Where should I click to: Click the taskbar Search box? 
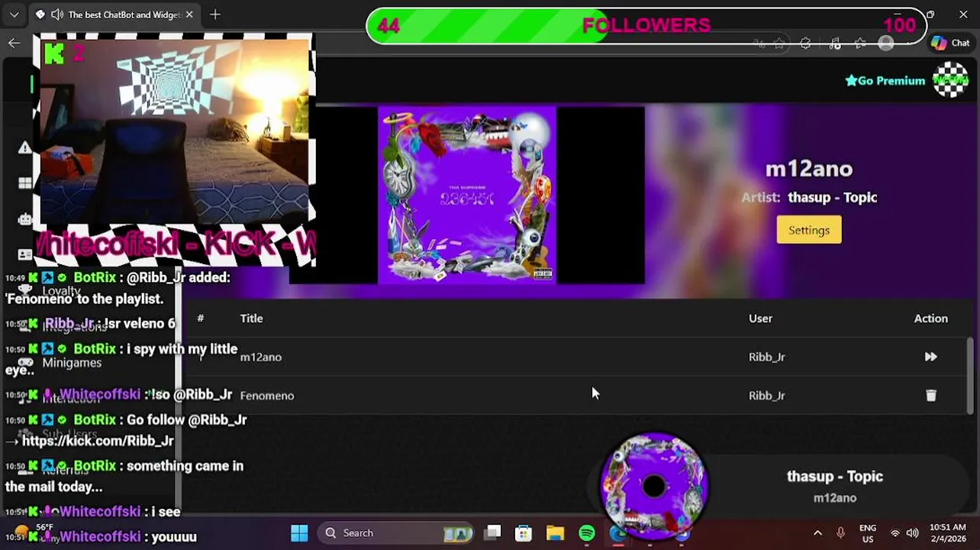397,533
